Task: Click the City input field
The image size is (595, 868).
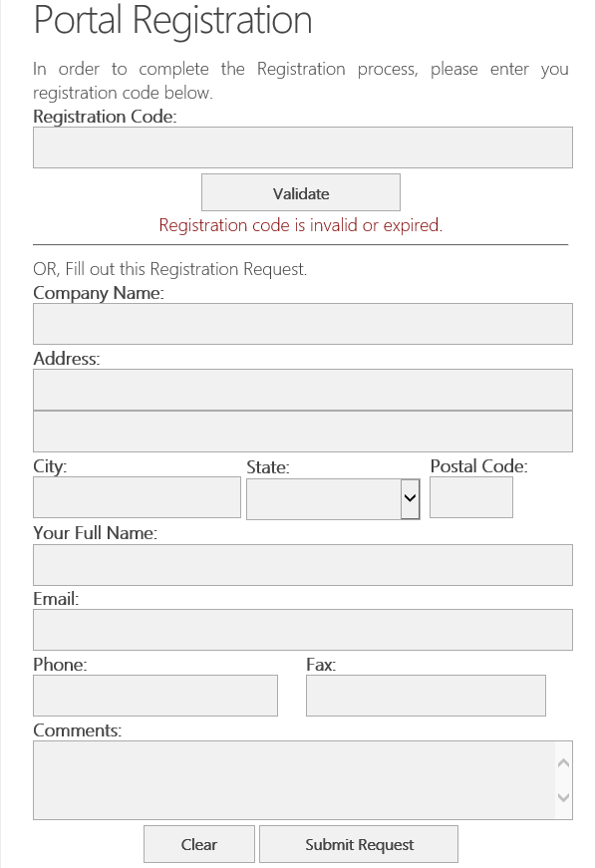Action: (x=137, y=497)
